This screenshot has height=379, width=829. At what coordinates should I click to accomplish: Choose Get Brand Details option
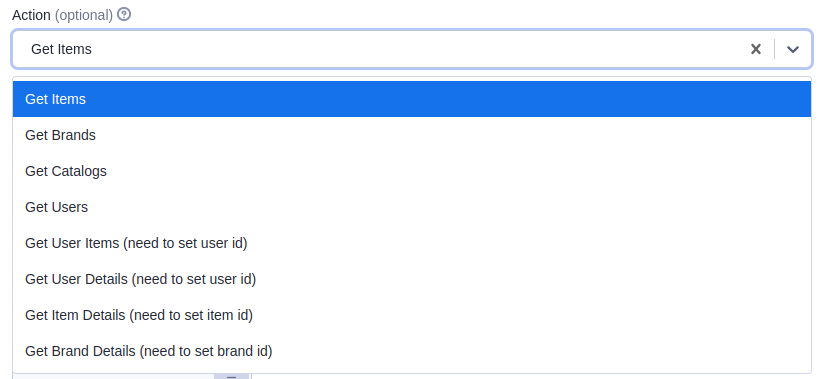(412, 351)
